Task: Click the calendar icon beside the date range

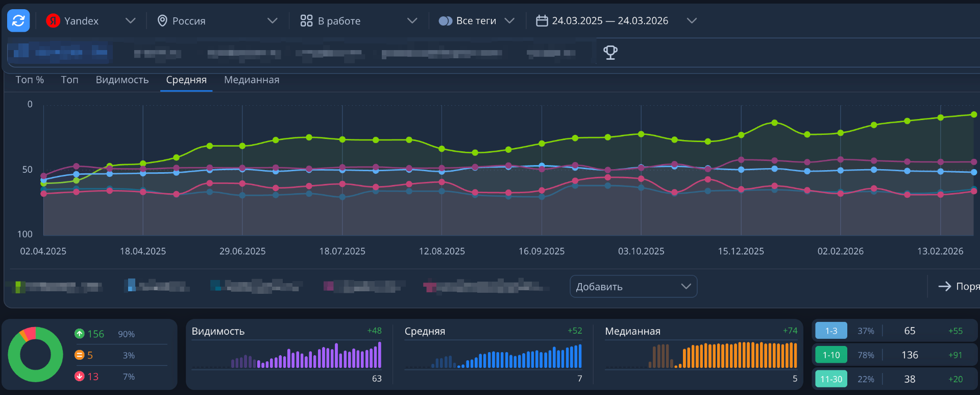Action: pos(542,20)
